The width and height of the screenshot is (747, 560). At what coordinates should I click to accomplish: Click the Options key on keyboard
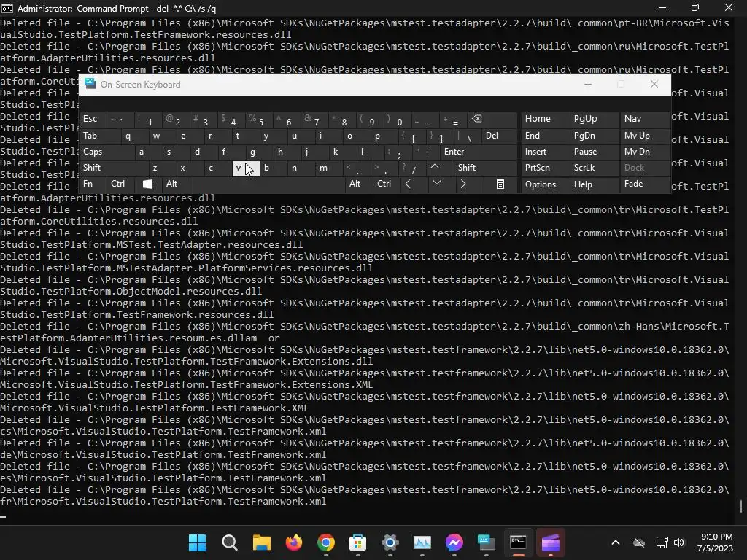[545, 184]
